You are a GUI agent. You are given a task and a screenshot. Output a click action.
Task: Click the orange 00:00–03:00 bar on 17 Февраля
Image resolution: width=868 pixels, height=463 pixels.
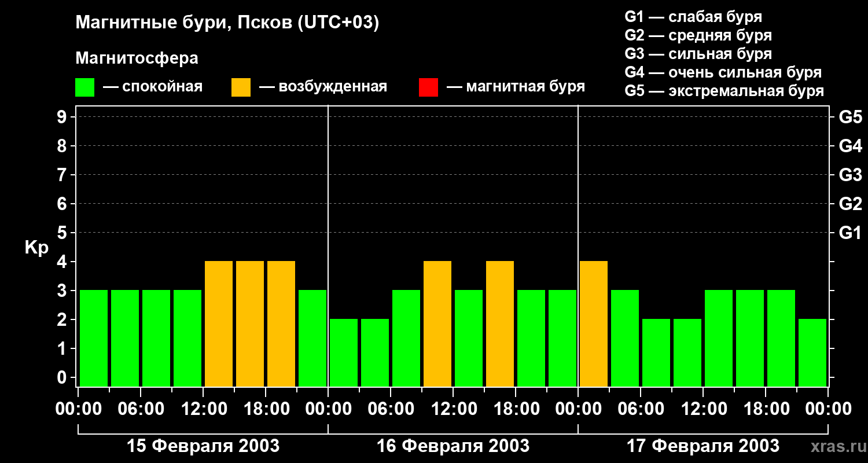(x=594, y=324)
